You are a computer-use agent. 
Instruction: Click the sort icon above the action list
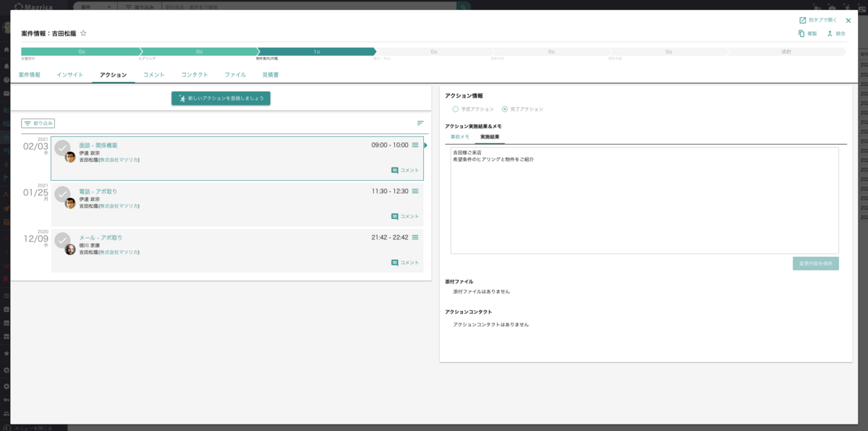point(420,123)
